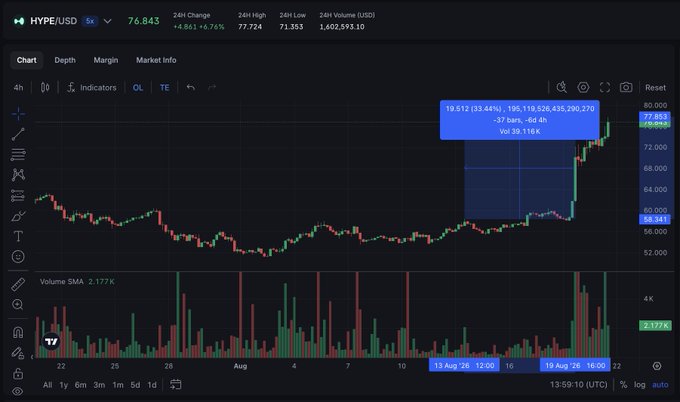Click the measurement info box showing 33.44%

tap(520, 120)
